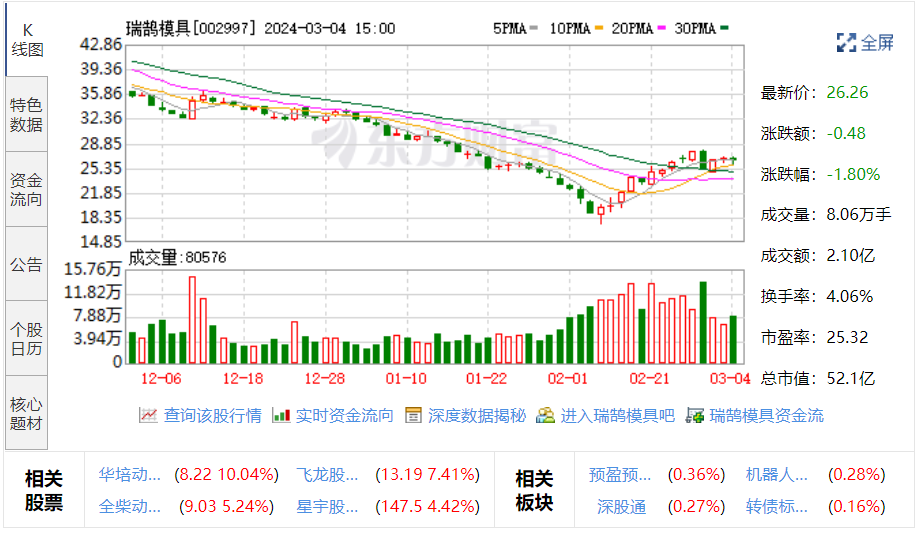Click the 涨跌额 value -0.48
The height and width of the screenshot is (540, 922).
846,134
